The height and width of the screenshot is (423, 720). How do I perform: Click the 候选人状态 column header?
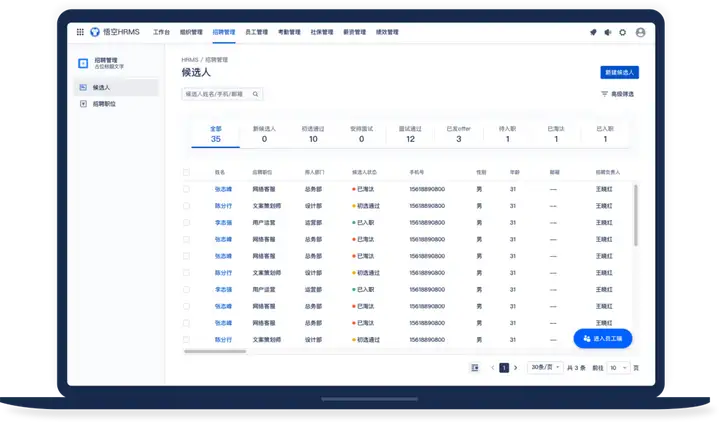tap(365, 172)
